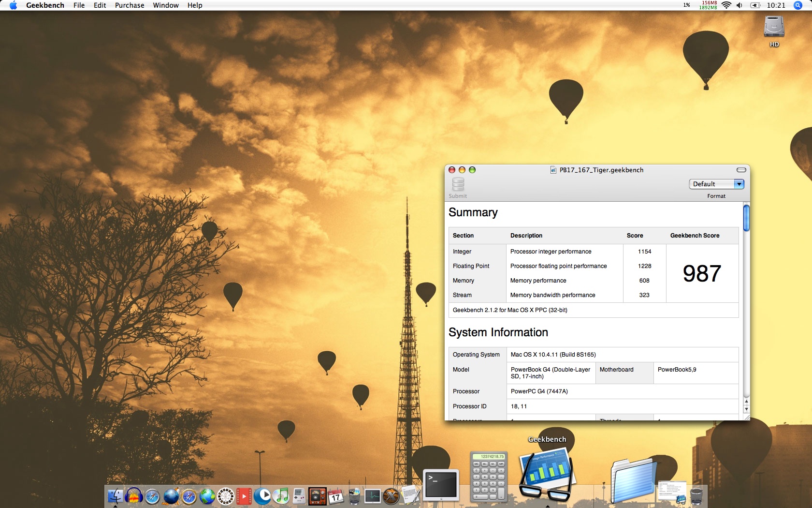Open the File menu
The image size is (812, 508).
tap(79, 5)
